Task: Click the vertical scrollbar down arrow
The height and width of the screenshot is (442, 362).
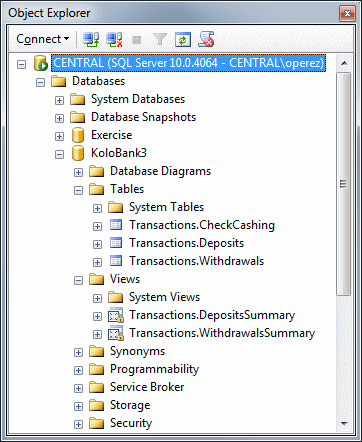Action: (344, 424)
